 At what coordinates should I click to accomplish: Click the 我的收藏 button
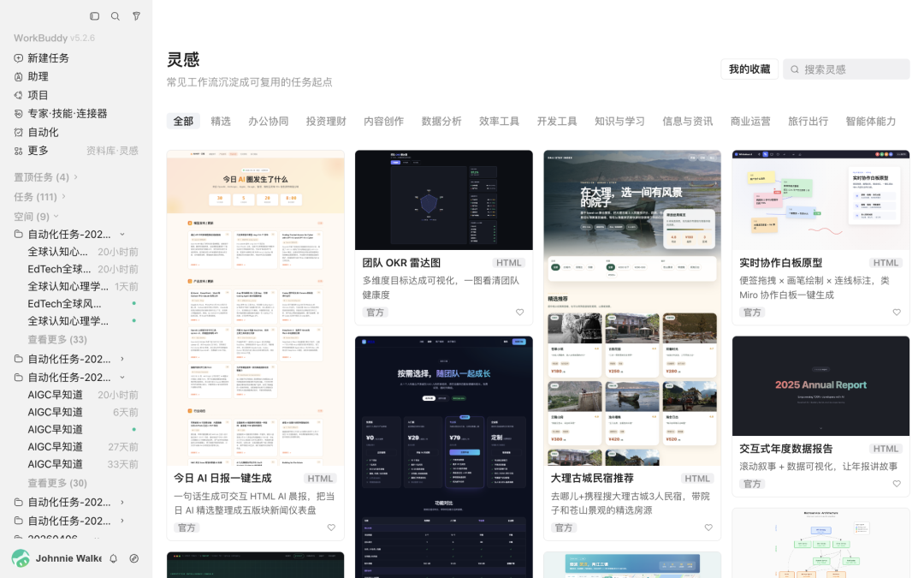coord(749,69)
